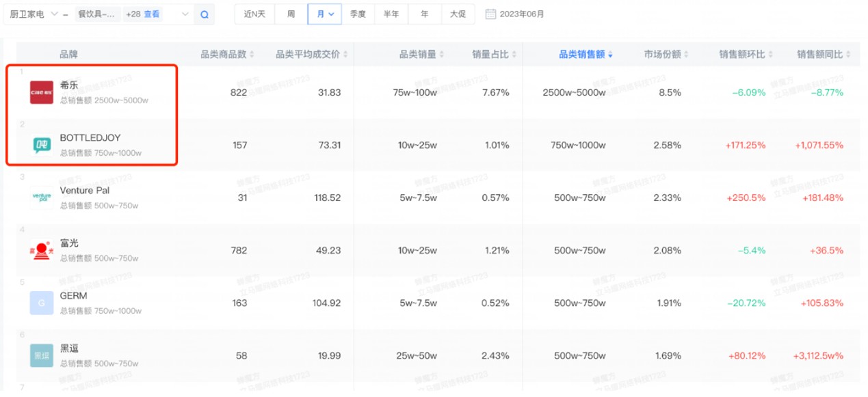Click the +36.5% year-over-year value
Image resolution: width=868 pixels, height=397 pixels.
827,251
